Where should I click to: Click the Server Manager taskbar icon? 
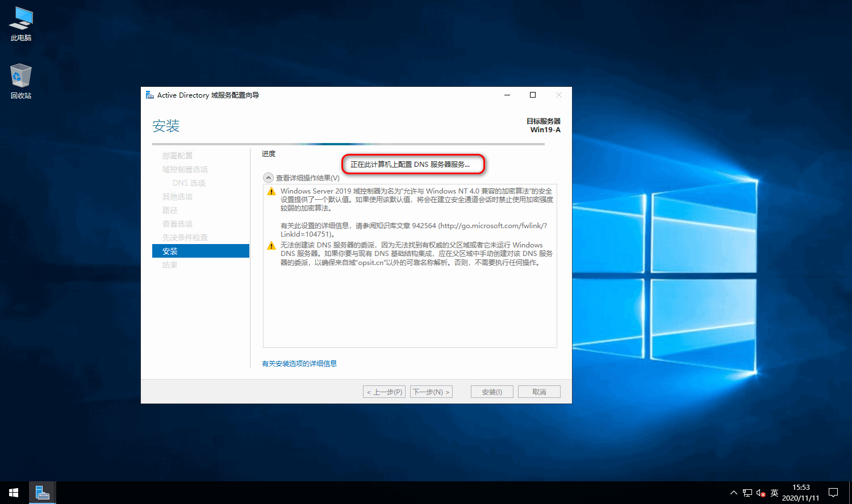tap(42, 493)
